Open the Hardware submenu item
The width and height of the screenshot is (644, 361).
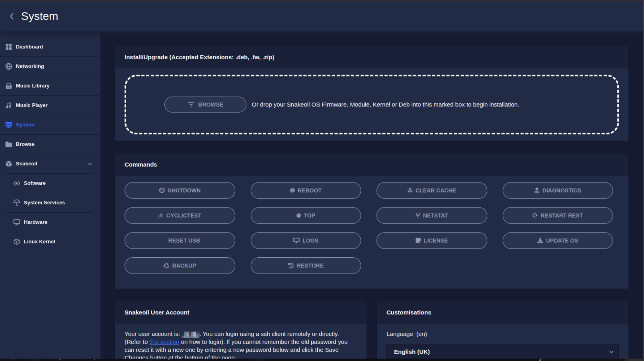(49, 222)
